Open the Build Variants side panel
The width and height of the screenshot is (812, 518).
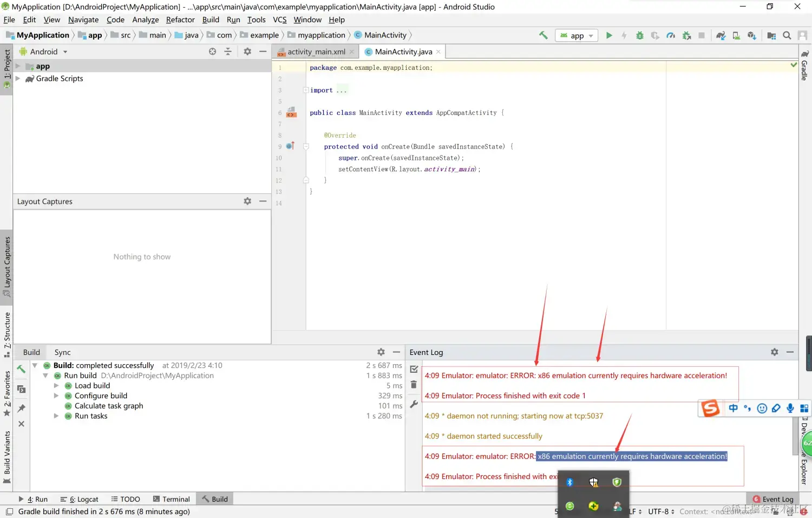[x=7, y=457]
